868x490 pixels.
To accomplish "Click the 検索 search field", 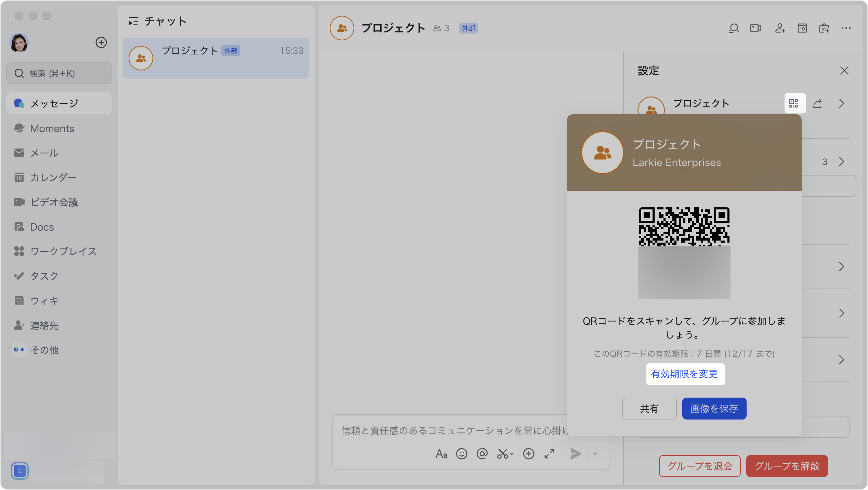I will coord(59,74).
